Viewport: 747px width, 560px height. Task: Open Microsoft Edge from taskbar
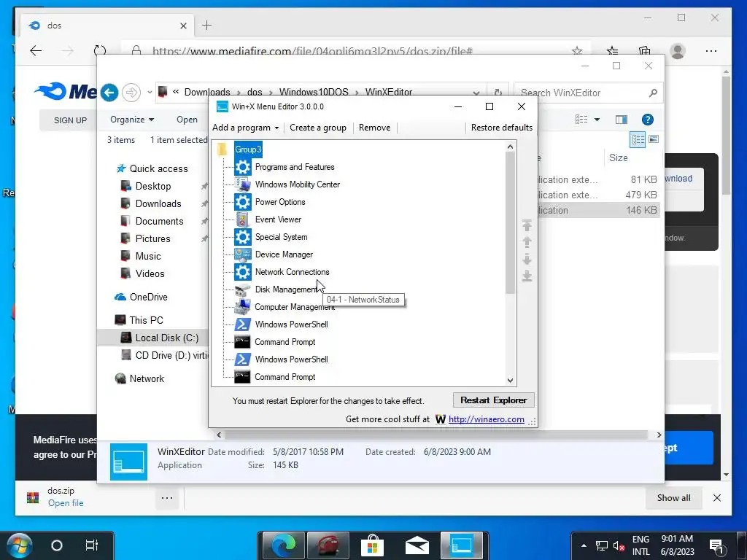click(283, 545)
